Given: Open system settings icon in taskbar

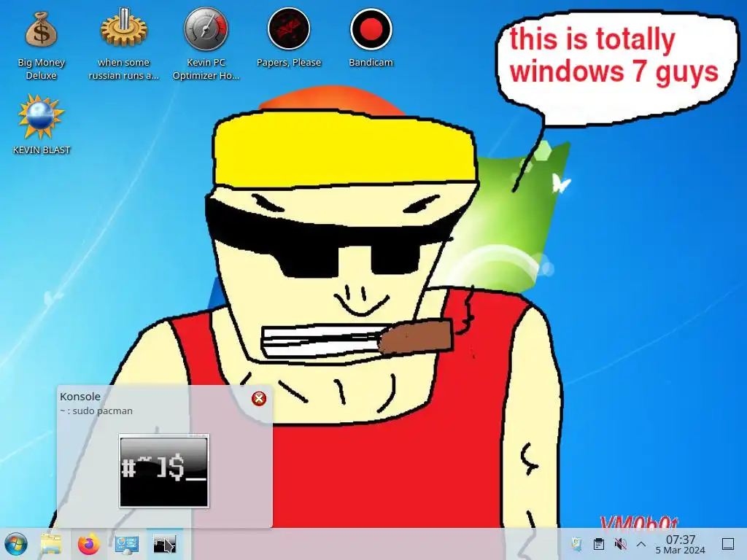Looking at the screenshot, I should (127, 544).
